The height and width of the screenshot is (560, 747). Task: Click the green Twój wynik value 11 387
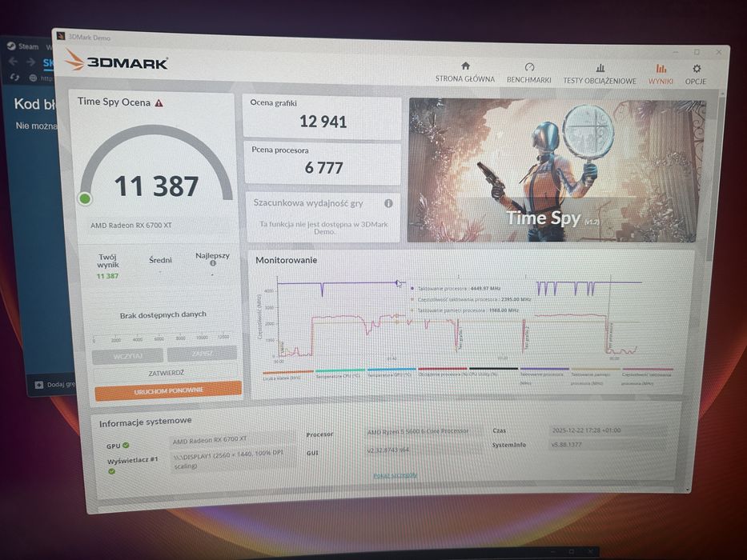click(x=107, y=276)
